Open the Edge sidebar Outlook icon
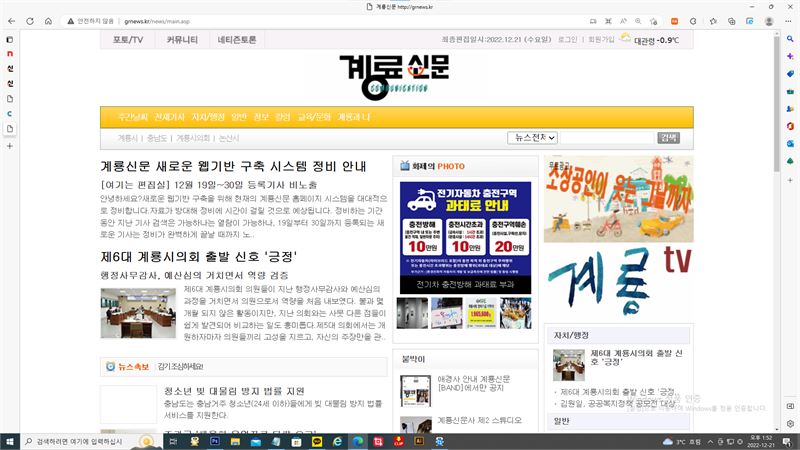The width and height of the screenshot is (800, 450). (790, 144)
